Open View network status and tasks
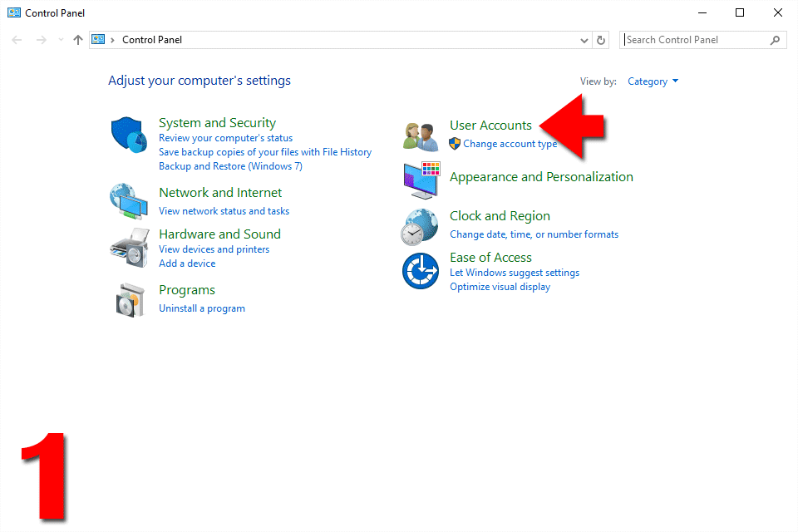Viewport: 798px width, 532px height. click(x=224, y=211)
